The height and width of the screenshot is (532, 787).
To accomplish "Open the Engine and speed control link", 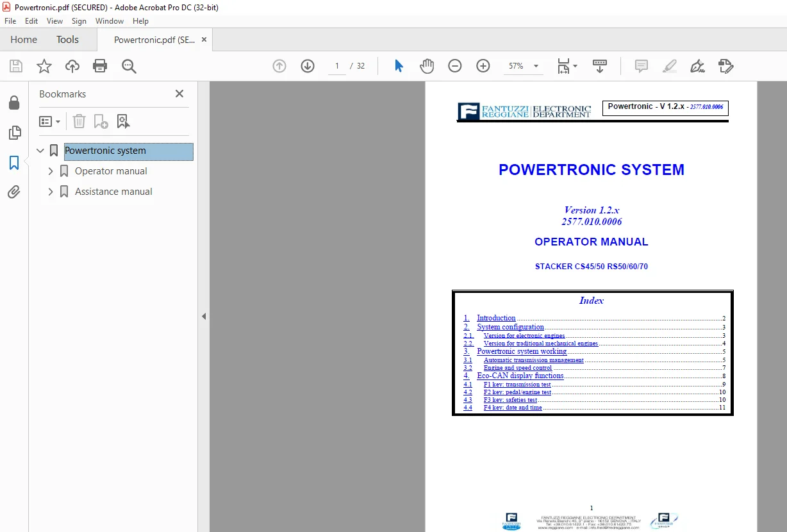I will point(518,368).
